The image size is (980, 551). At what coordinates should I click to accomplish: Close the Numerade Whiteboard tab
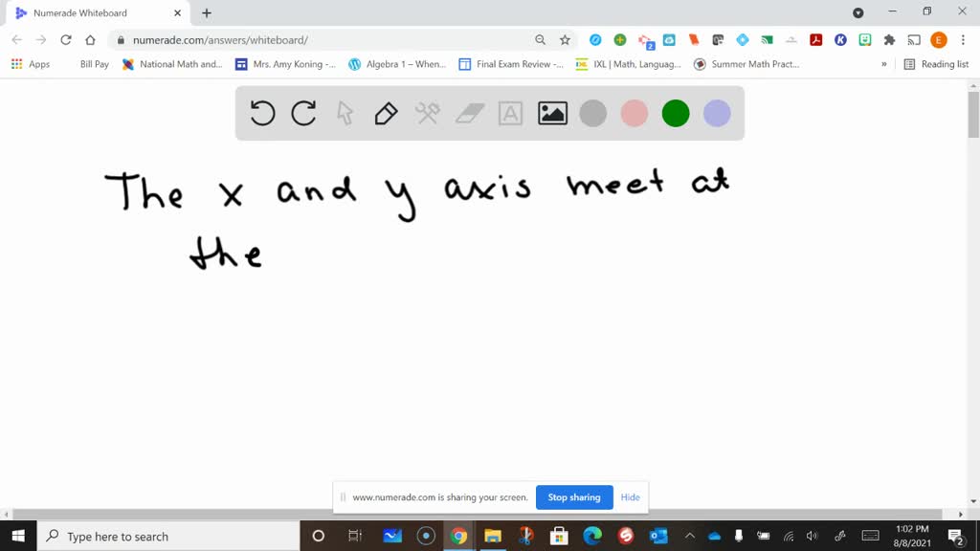177,13
